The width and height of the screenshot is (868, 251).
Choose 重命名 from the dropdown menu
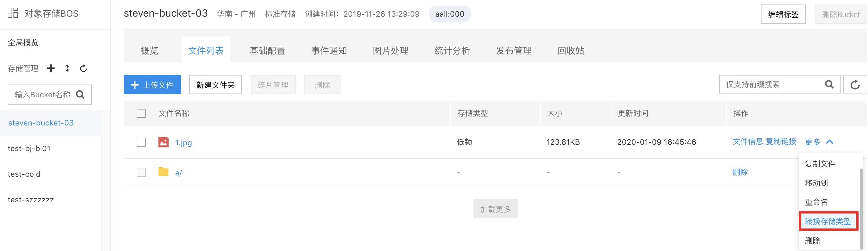tap(816, 202)
